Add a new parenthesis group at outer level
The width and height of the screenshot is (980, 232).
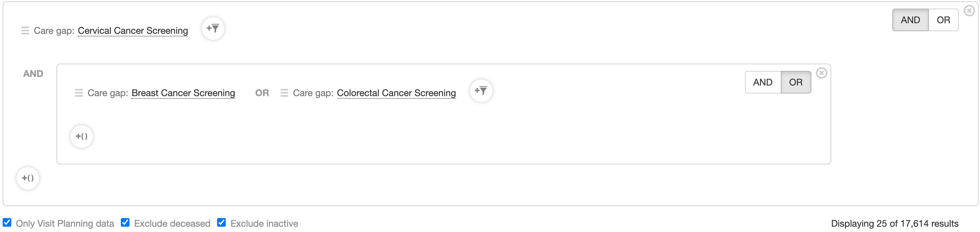[x=28, y=178]
